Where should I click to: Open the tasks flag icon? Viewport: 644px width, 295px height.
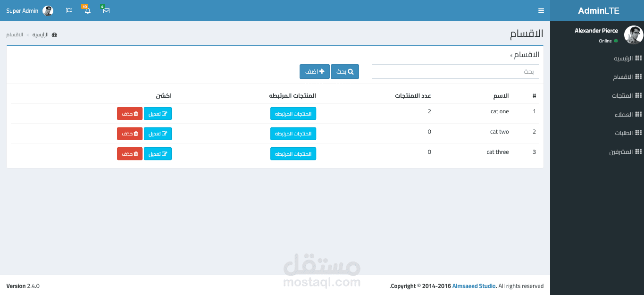tap(69, 10)
